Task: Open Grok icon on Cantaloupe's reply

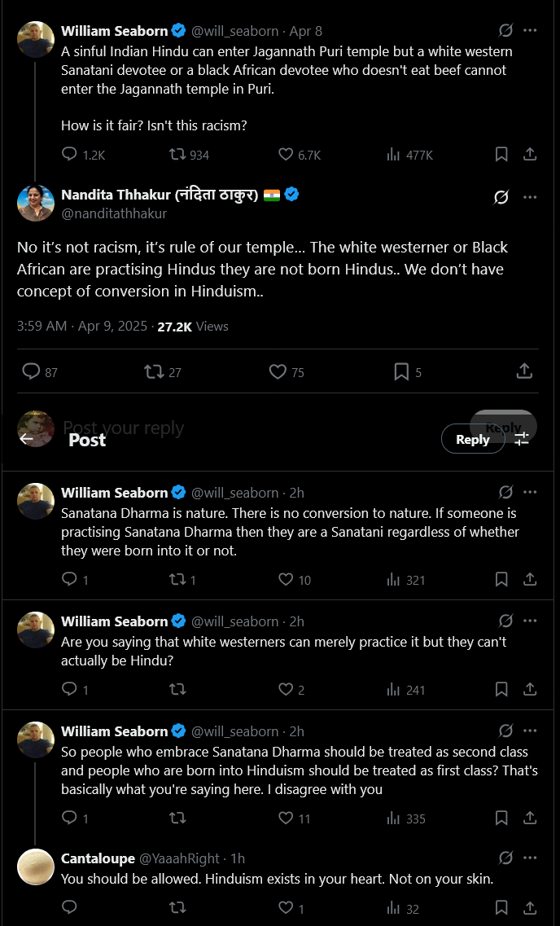Action: (505, 858)
